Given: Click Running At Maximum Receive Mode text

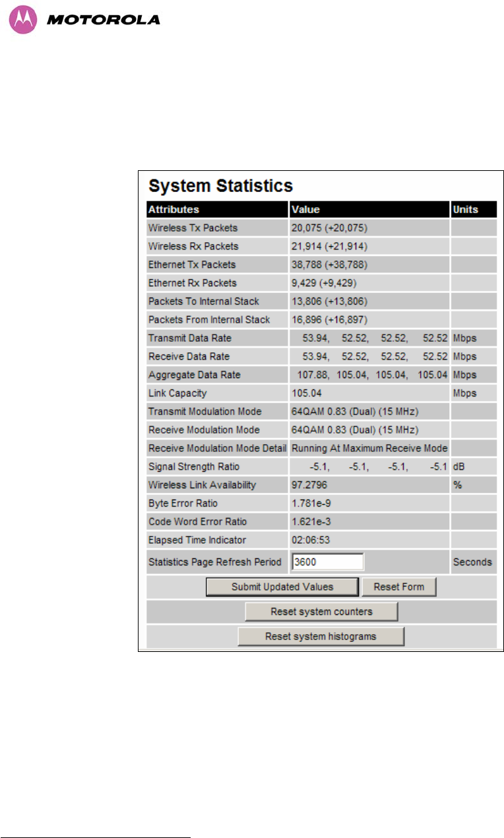Looking at the screenshot, I should (369, 448).
